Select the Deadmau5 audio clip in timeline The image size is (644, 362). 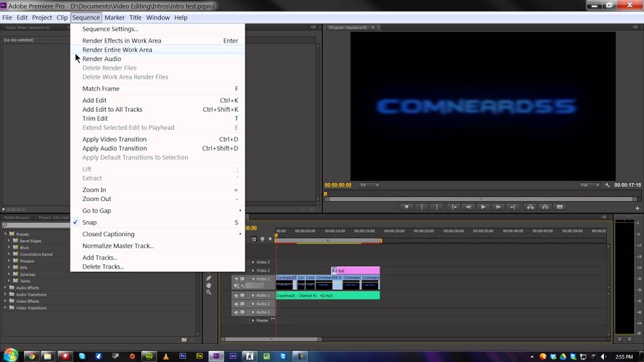[328, 296]
